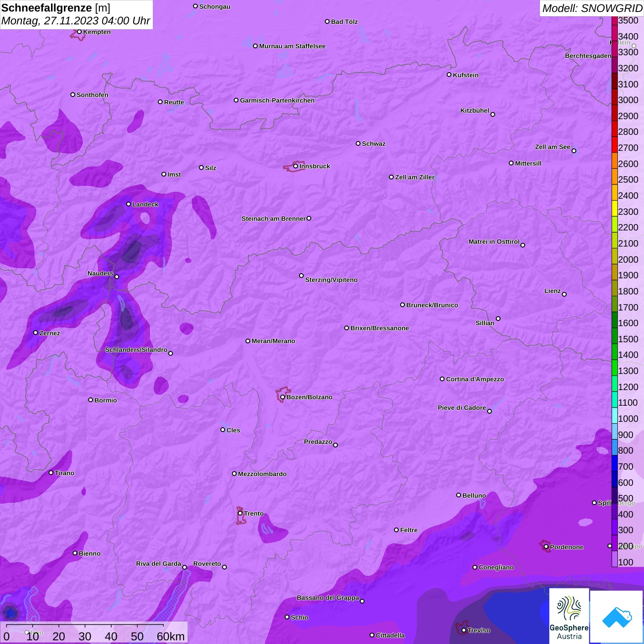The width and height of the screenshot is (644, 644).
Task: Click the 'Conegliano' label
Action: click(496, 567)
